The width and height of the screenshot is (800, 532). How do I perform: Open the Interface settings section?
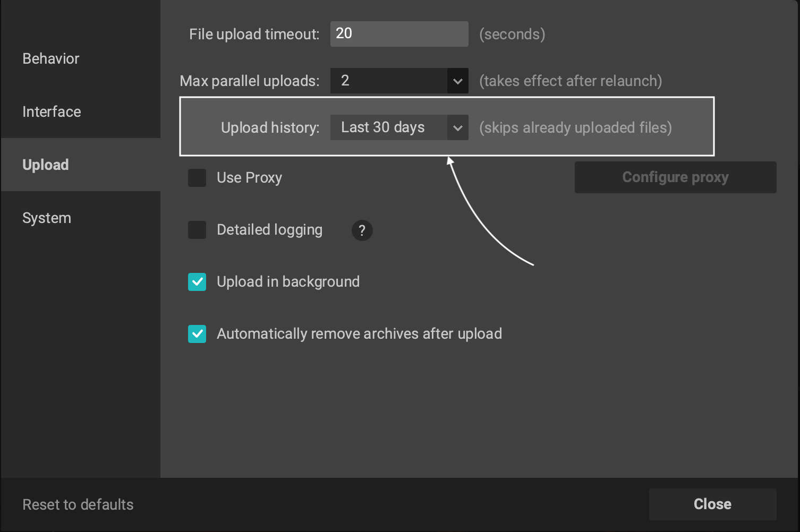tap(52, 111)
